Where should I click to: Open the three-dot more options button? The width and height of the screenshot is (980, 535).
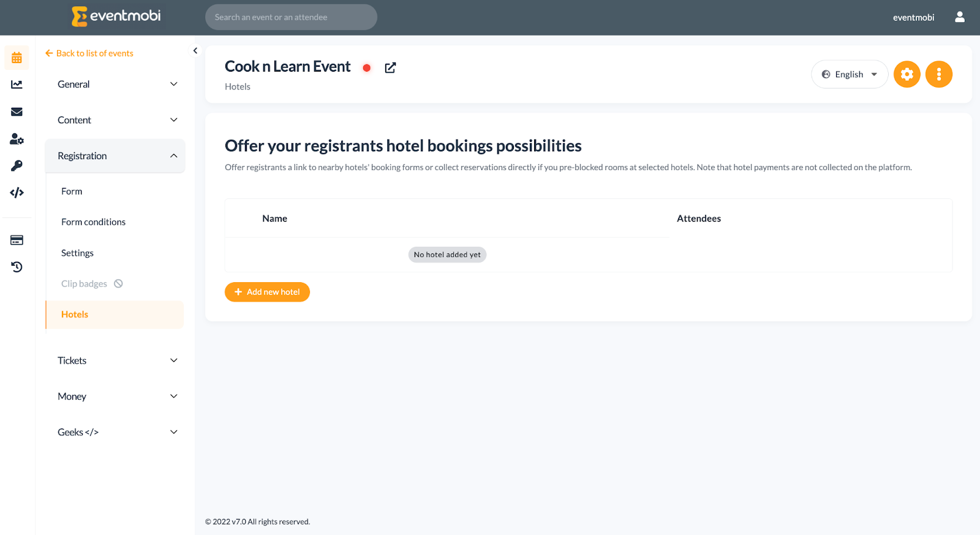click(939, 75)
